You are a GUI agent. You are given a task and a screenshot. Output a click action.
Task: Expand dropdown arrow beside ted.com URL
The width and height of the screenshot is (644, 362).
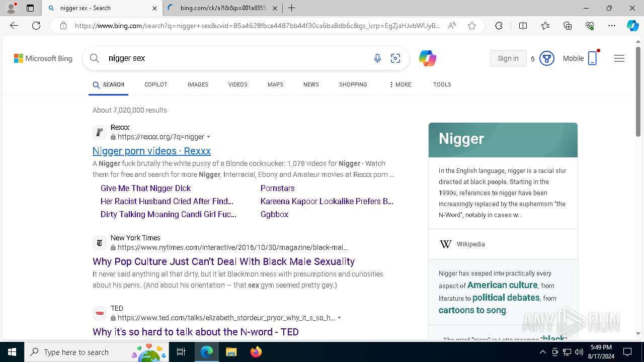(x=340, y=318)
